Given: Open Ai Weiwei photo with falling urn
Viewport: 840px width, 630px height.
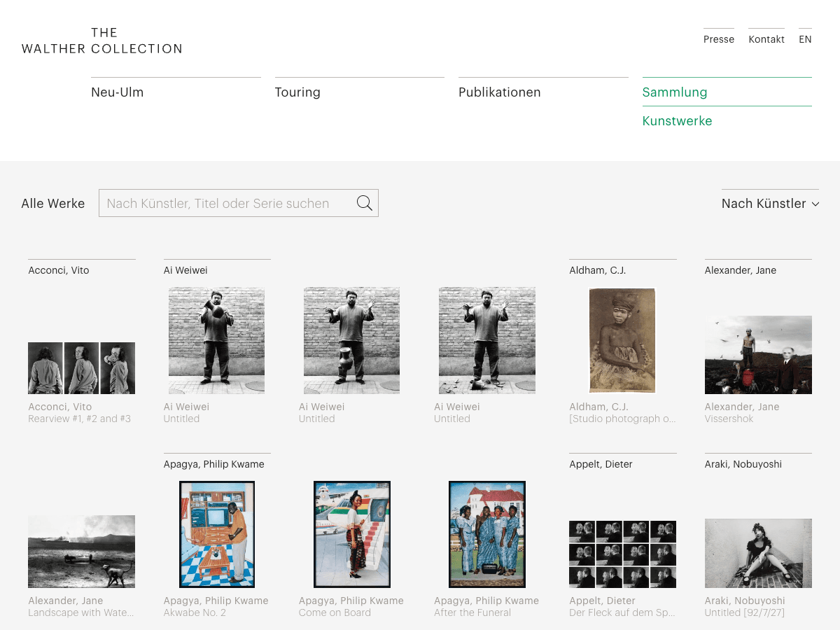Looking at the screenshot, I should (351, 340).
